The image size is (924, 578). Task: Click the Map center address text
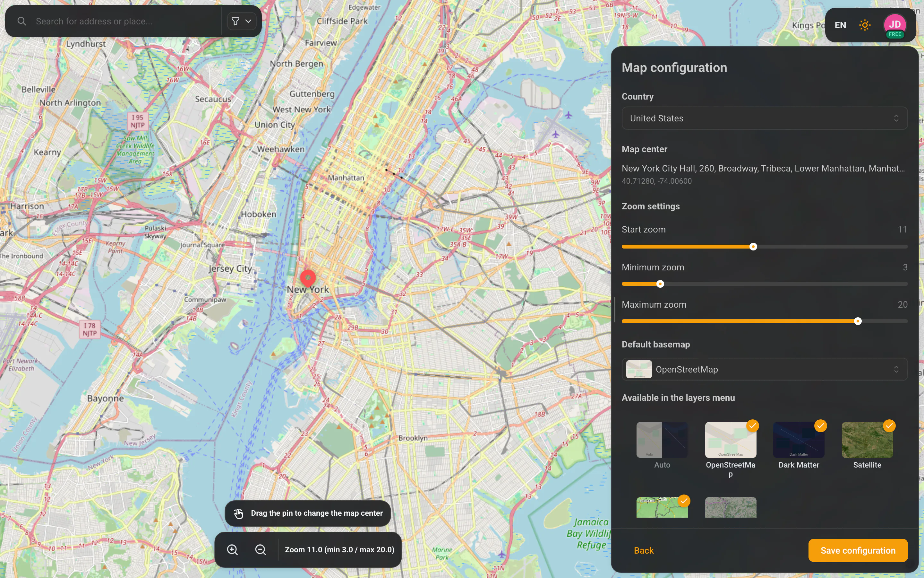pyautogui.click(x=763, y=169)
